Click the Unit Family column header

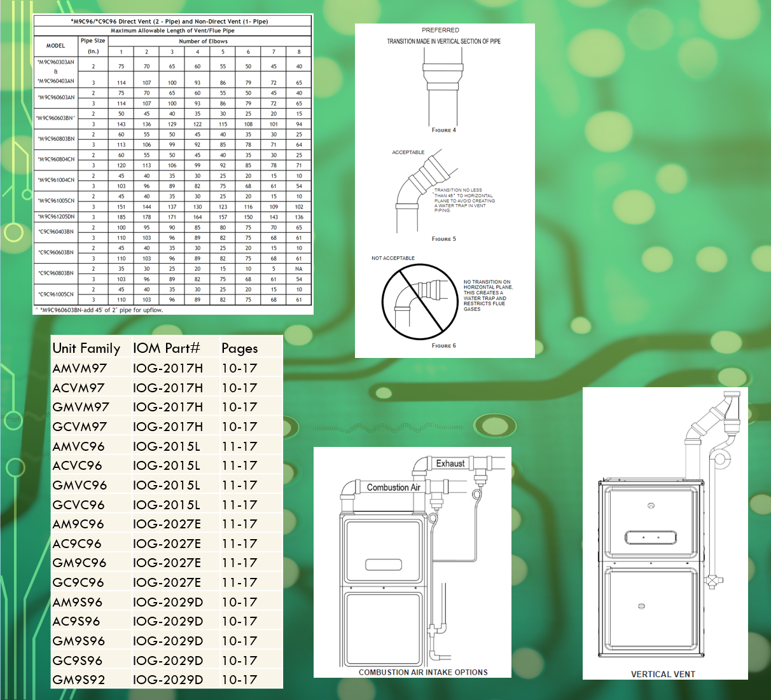coord(86,348)
